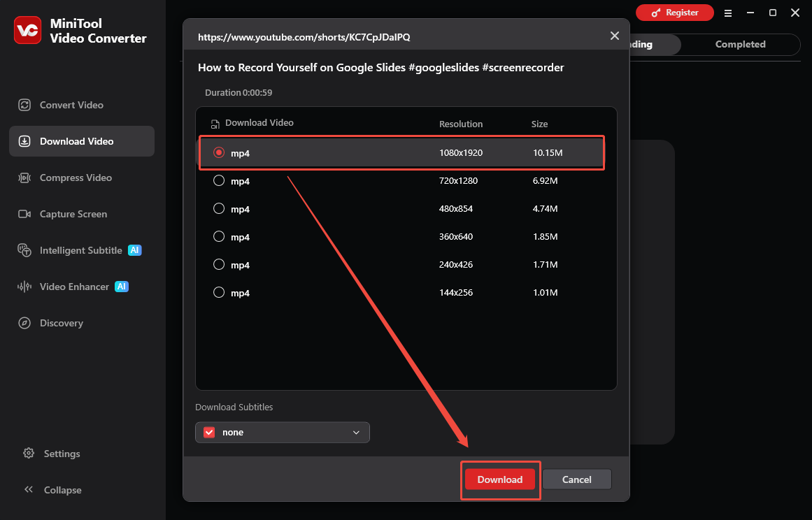Click the 1.01M size value

click(x=546, y=292)
